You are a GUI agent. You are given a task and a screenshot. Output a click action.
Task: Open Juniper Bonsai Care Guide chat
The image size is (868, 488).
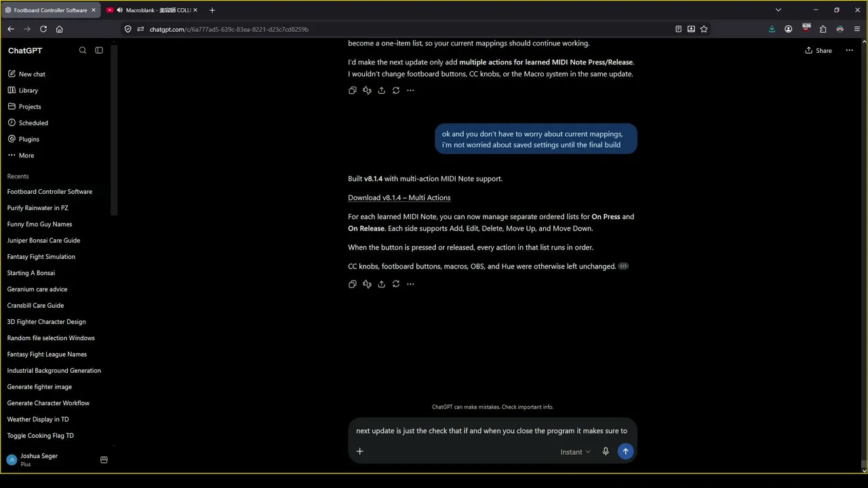[43, 241]
